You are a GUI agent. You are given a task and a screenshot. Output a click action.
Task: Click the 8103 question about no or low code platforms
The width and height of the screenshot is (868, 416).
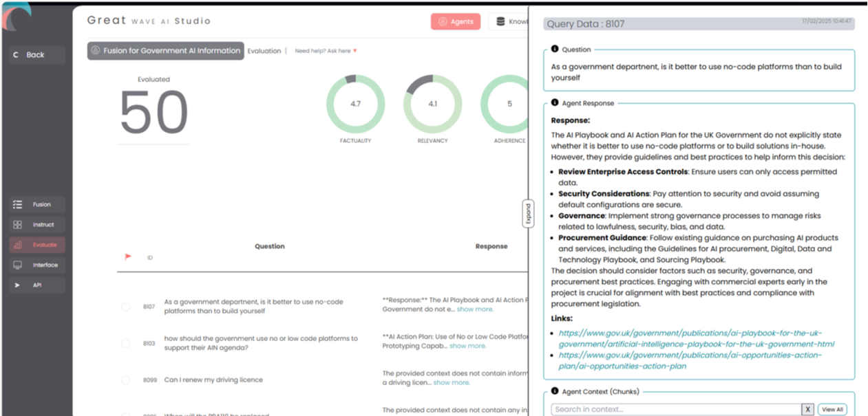click(261, 343)
